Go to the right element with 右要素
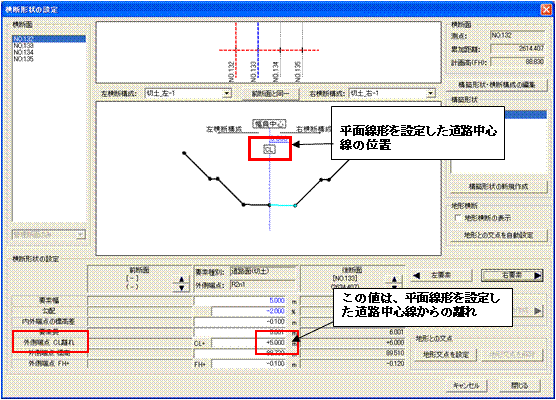Viewport: 556px width, 400px height. pos(512,275)
